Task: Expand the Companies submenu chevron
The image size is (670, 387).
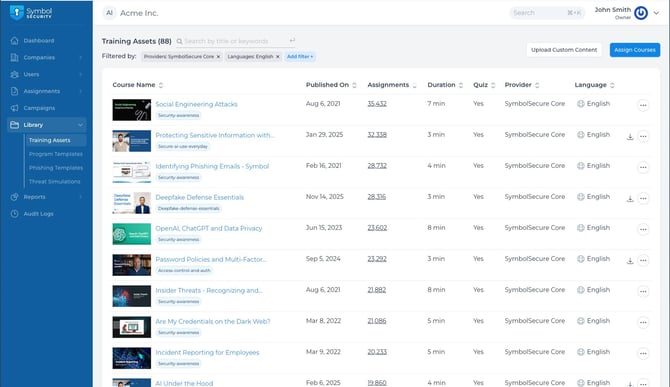Action: coord(80,57)
